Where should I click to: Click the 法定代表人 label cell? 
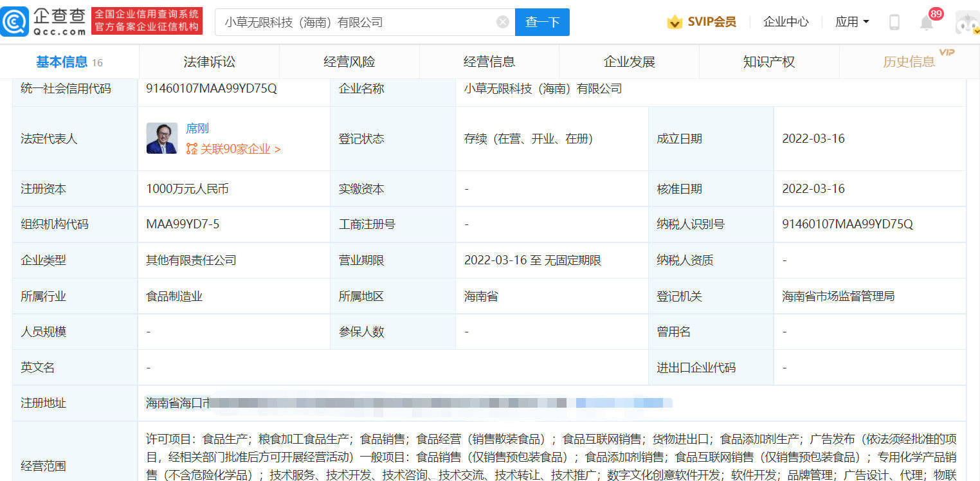(75, 139)
